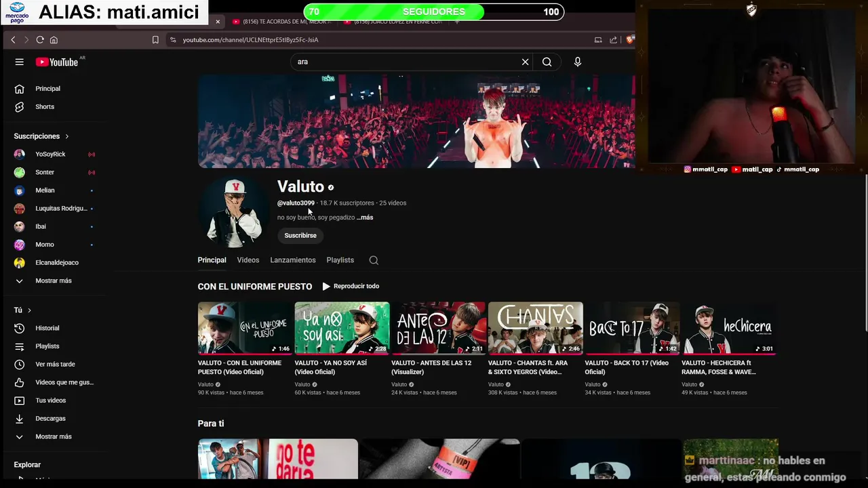This screenshot has width=868, height=488.
Task: Reload the page in the browser
Action: [40, 40]
